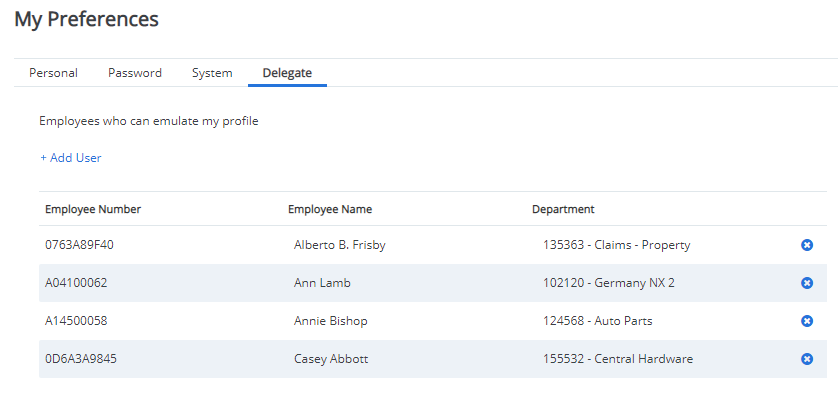Remove delegate Alberto B. Frisby
This screenshot has width=838, height=404.
click(x=807, y=245)
